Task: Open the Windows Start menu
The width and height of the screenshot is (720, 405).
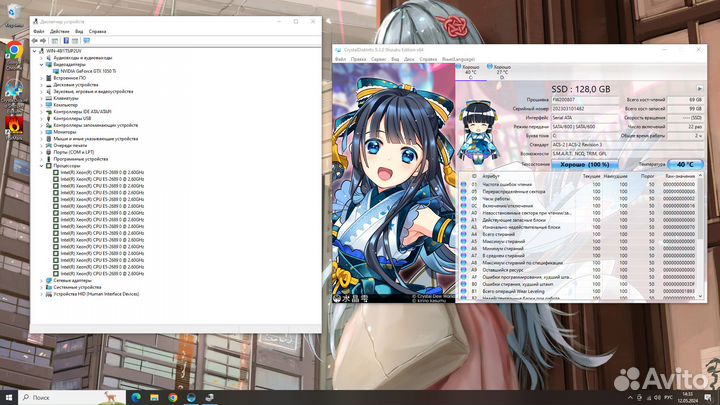Action: point(9,398)
